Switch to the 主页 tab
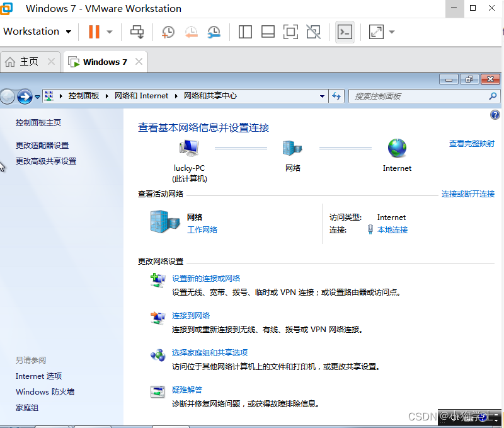Screen dimensions: 504x428 (x=29, y=61)
